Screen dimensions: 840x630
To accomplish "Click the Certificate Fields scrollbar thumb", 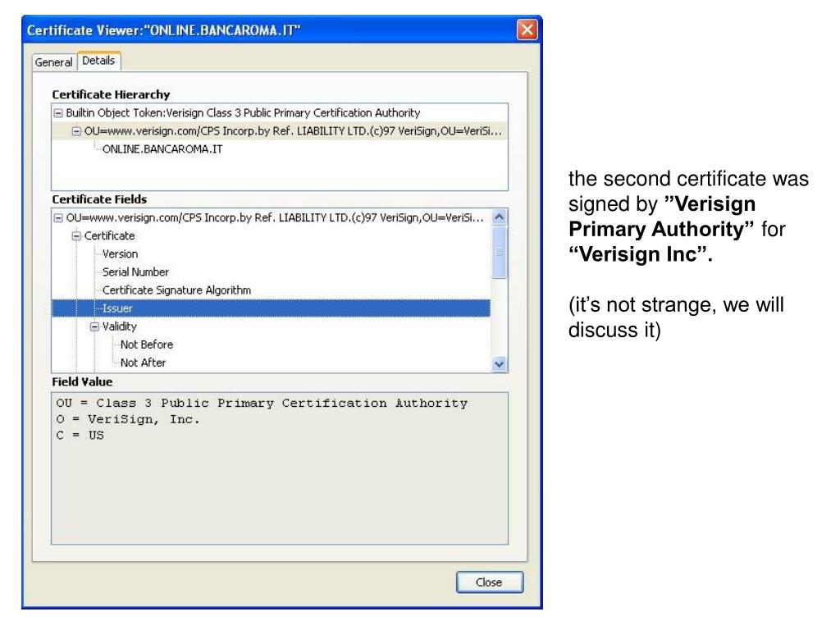I will 500,253.
